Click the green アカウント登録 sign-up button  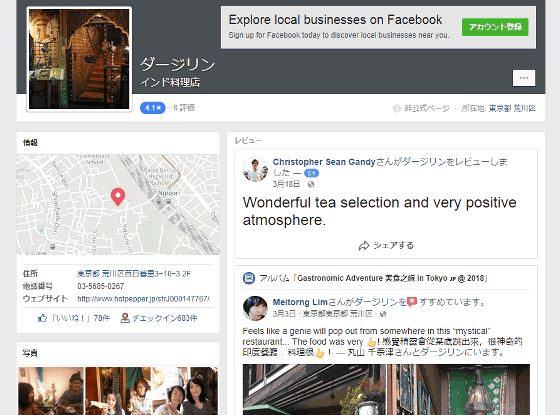[x=495, y=27]
